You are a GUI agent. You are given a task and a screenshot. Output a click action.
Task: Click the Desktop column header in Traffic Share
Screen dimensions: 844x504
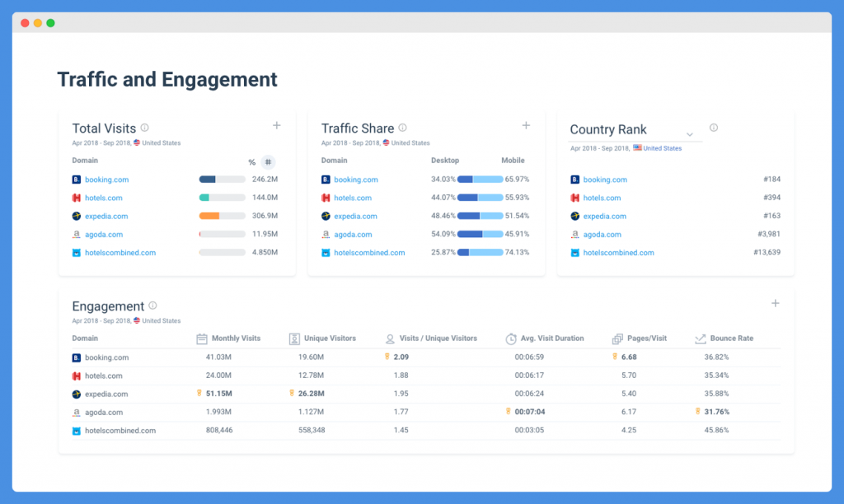445,161
